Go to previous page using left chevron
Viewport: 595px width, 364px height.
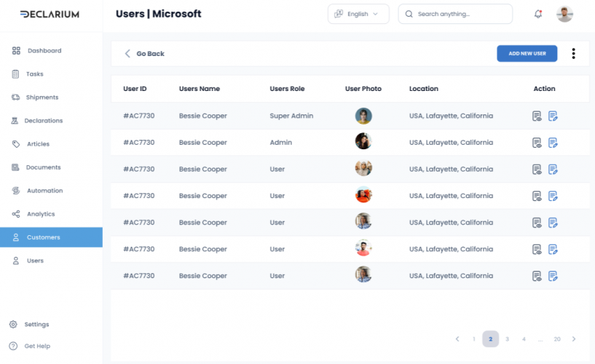[x=457, y=339]
